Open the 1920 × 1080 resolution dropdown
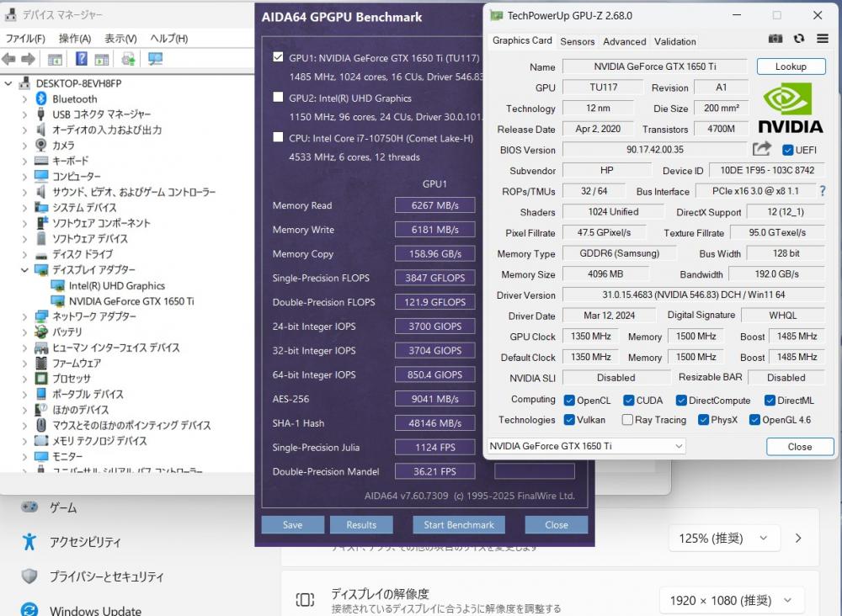The image size is (842, 616). tap(732, 600)
